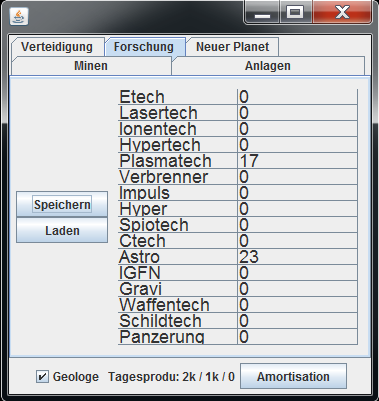Open the Neuer Planet tab
The width and height of the screenshot is (379, 401).
pos(232,47)
